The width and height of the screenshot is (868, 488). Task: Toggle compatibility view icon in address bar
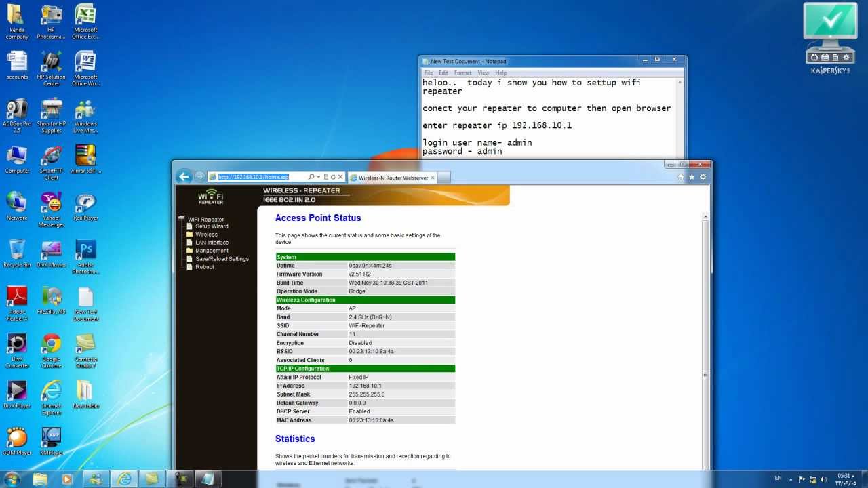(325, 177)
